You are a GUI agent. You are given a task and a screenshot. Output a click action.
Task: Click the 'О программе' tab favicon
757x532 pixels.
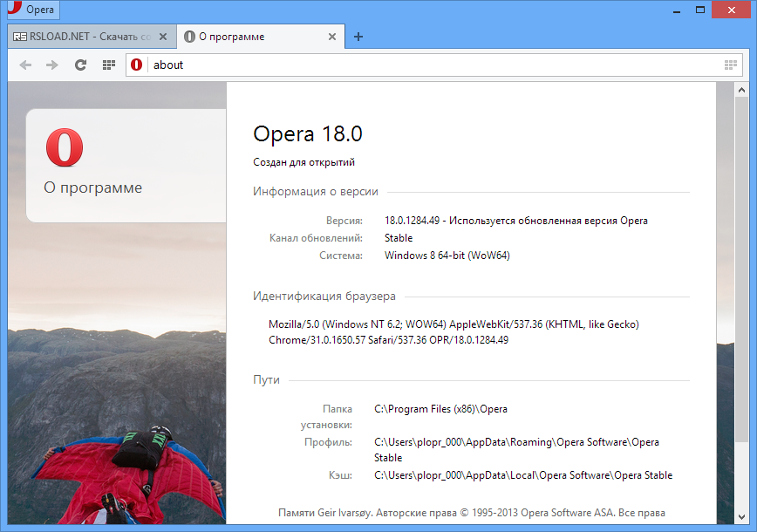tap(190, 37)
